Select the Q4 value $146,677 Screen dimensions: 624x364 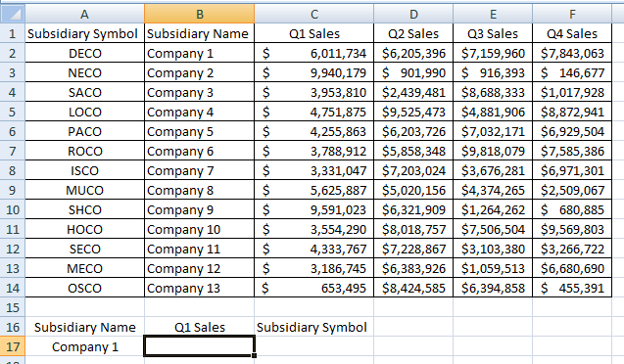click(x=572, y=72)
